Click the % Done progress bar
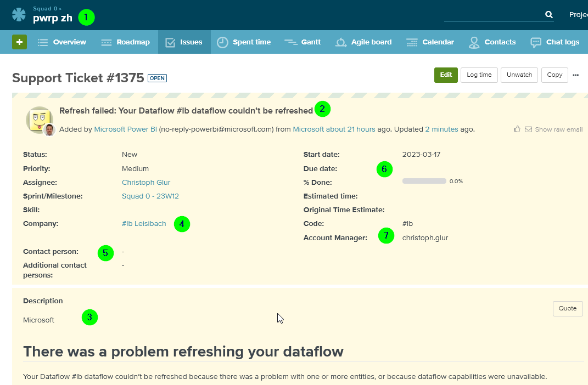 424,182
